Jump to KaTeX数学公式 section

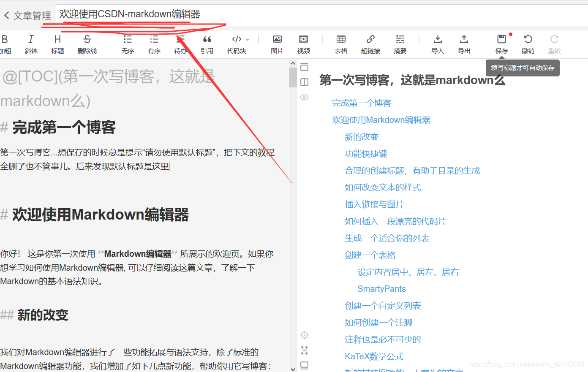[x=374, y=356]
